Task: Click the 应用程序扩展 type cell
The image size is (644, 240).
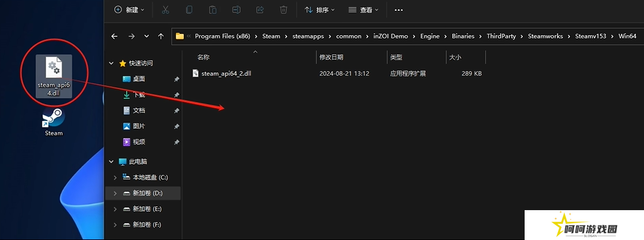Action: click(x=408, y=73)
